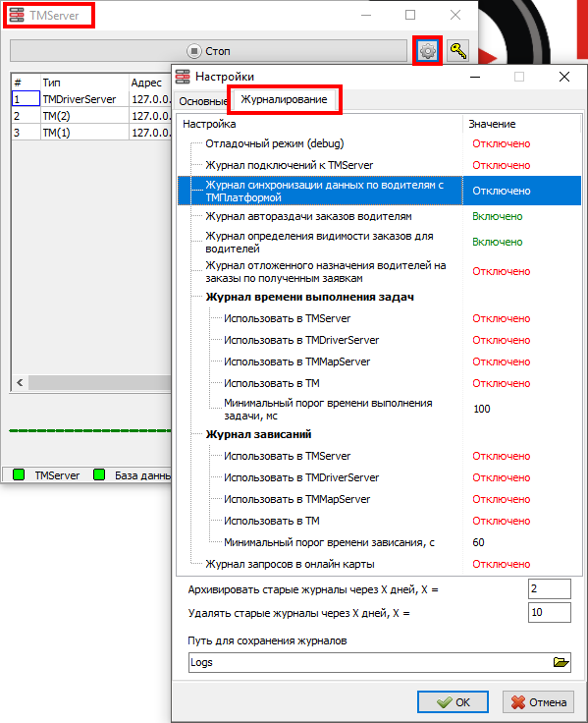Toggle Журнал автораздачи заказов value Включено

point(498,216)
